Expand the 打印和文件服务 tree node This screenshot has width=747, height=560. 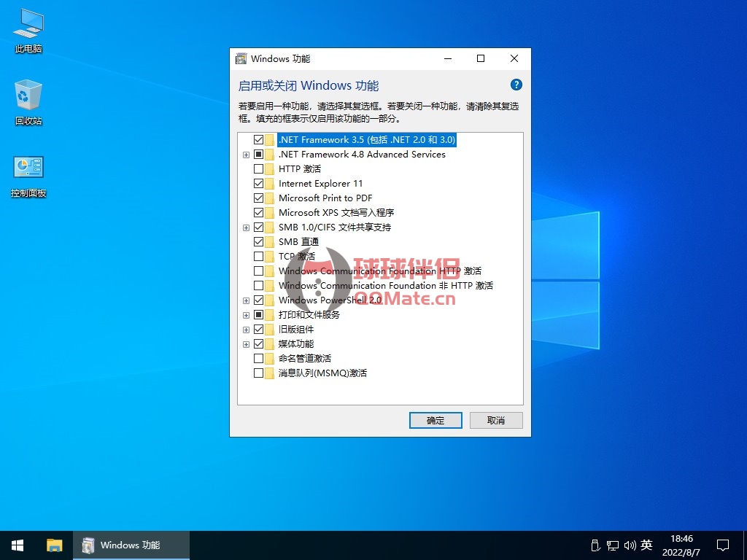pos(247,315)
